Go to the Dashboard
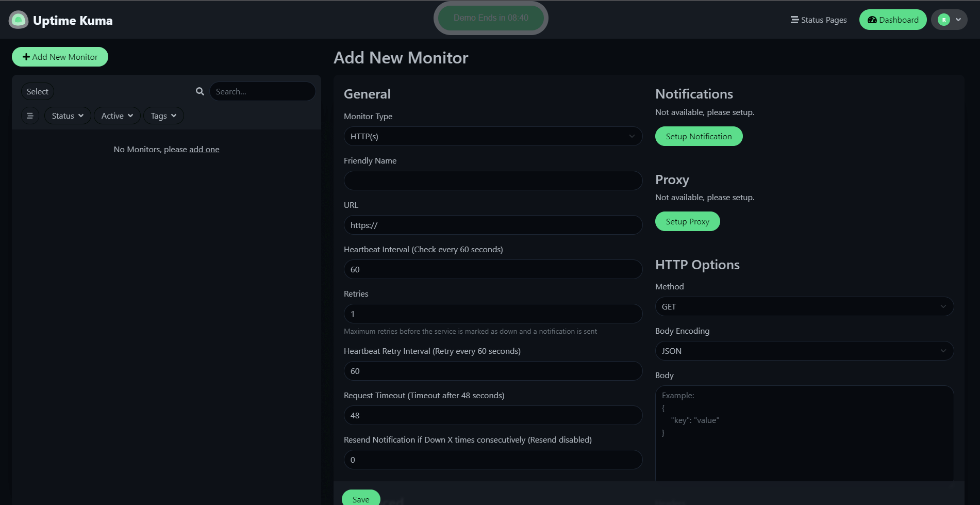 pos(893,20)
